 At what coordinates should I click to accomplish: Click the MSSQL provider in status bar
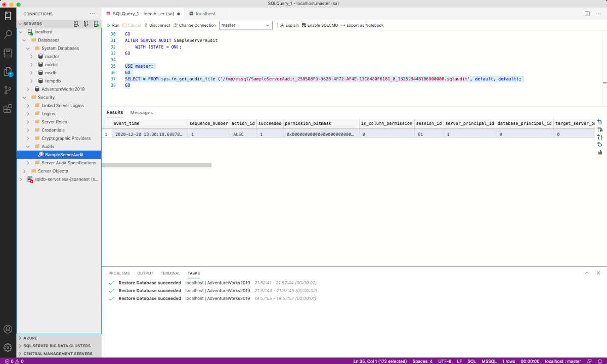[x=488, y=361]
